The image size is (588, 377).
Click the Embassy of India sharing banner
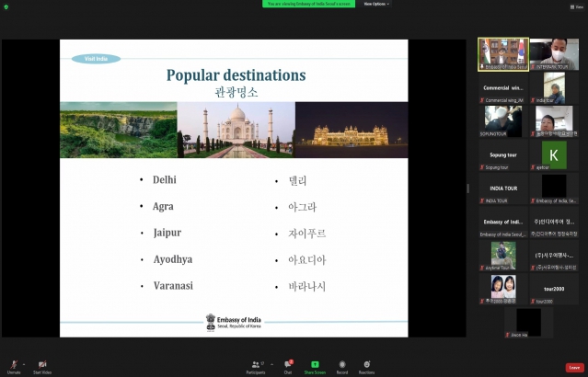click(x=311, y=4)
